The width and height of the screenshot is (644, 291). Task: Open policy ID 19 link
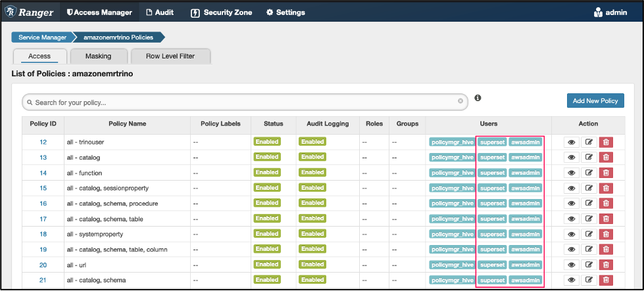[43, 249]
